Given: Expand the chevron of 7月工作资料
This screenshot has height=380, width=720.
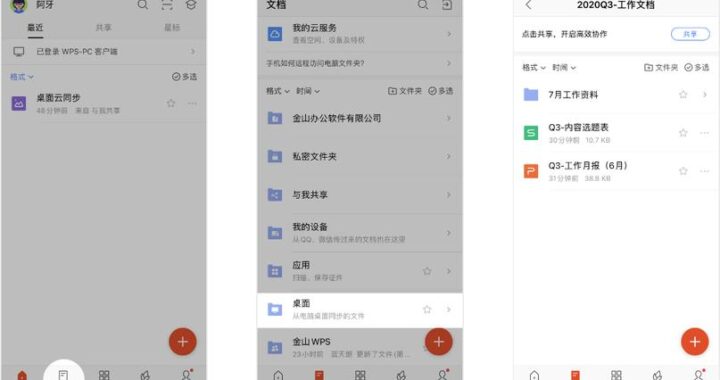Looking at the screenshot, I should point(705,95).
